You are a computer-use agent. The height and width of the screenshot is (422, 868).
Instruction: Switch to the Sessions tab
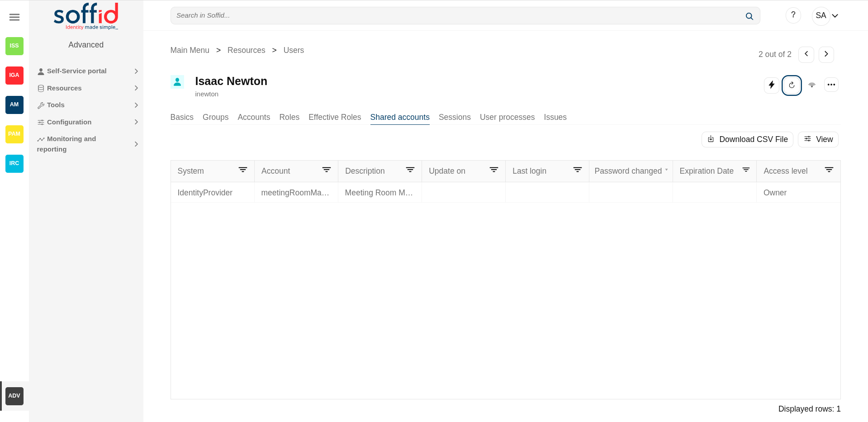455,117
